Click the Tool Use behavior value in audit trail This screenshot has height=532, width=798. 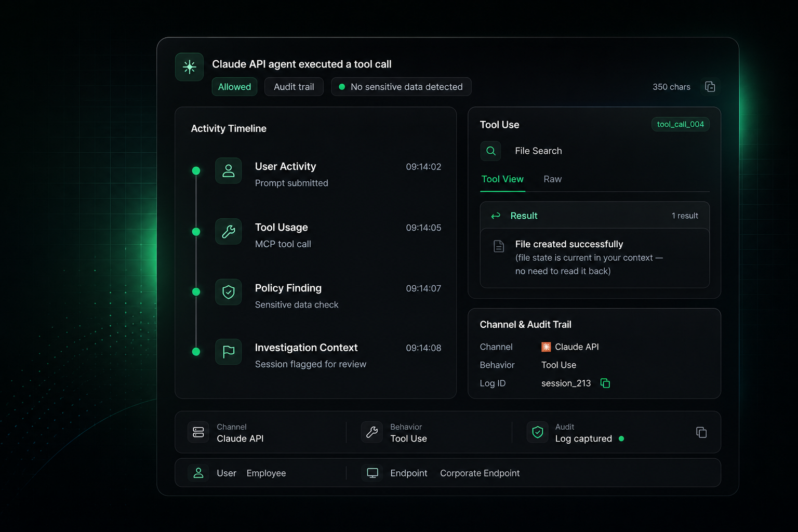[x=558, y=365]
